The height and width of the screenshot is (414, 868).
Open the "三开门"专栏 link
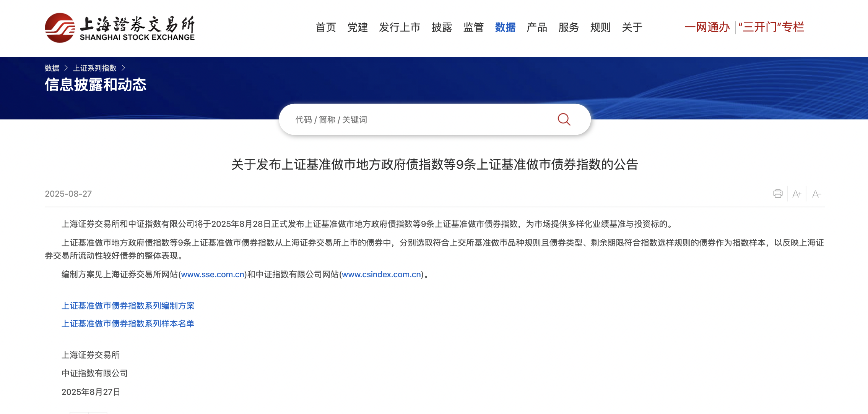pyautogui.click(x=771, y=27)
